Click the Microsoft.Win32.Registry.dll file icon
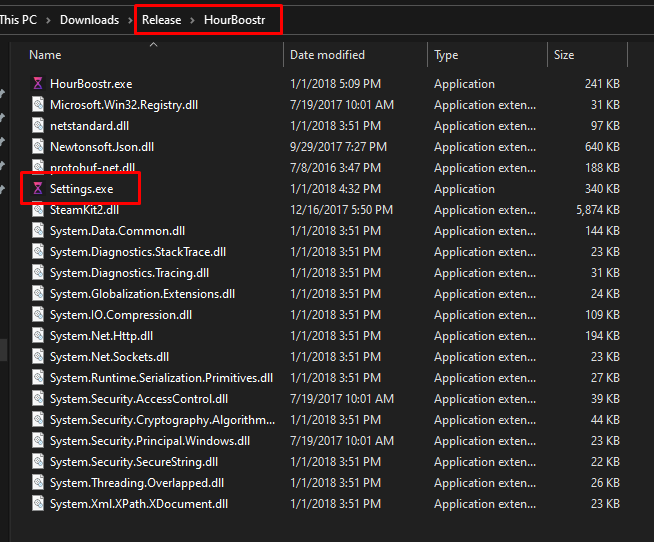Screen dimensions: 654x542 coord(38,105)
